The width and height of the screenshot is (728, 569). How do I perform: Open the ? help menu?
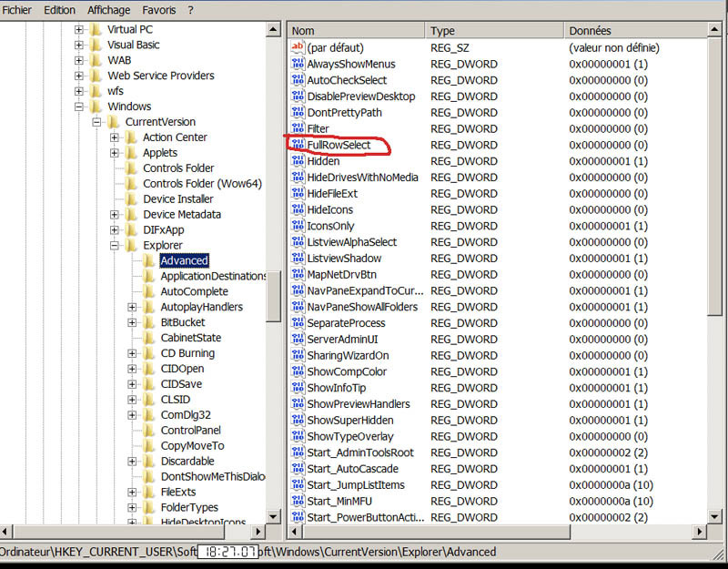click(x=190, y=10)
